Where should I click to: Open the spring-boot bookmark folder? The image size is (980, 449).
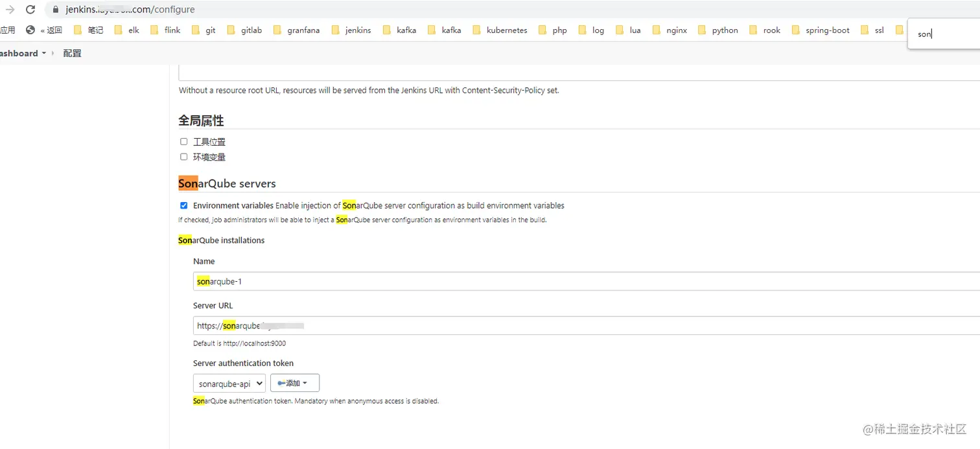821,30
